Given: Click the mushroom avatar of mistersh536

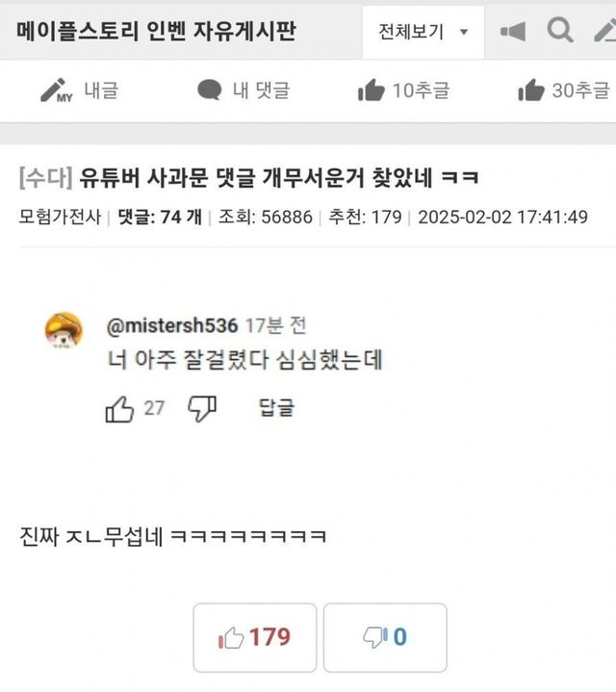Looking at the screenshot, I should (64, 330).
